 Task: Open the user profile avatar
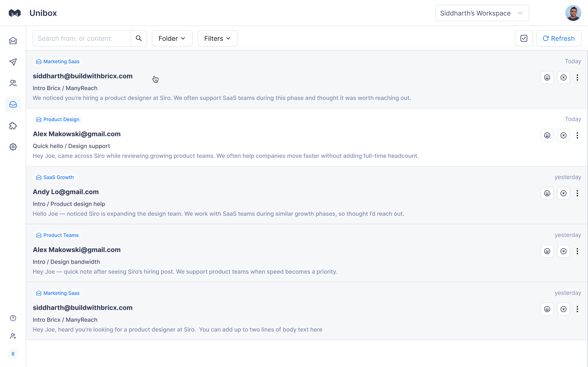pos(573,13)
